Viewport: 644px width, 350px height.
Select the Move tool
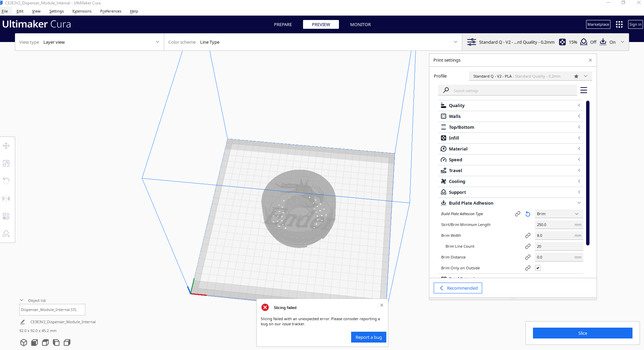click(6, 146)
